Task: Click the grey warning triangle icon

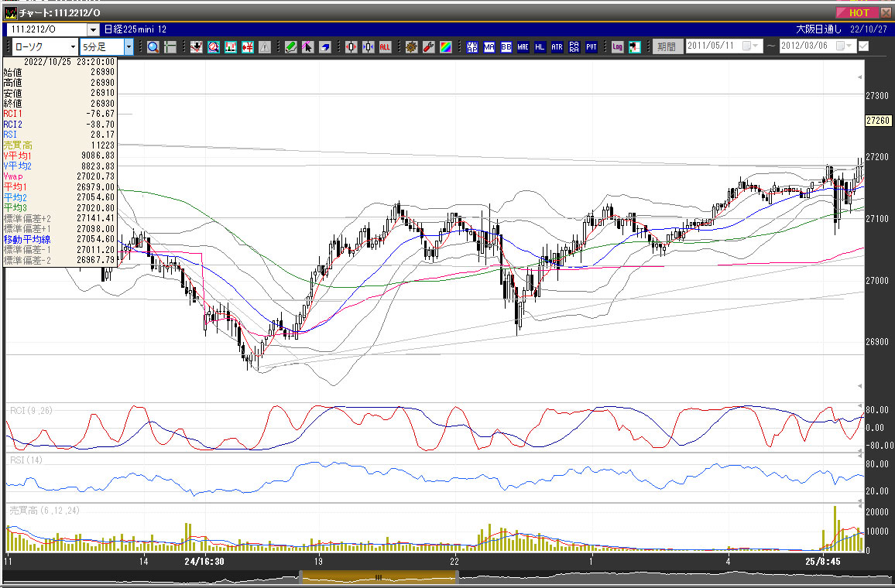Action: (265, 46)
